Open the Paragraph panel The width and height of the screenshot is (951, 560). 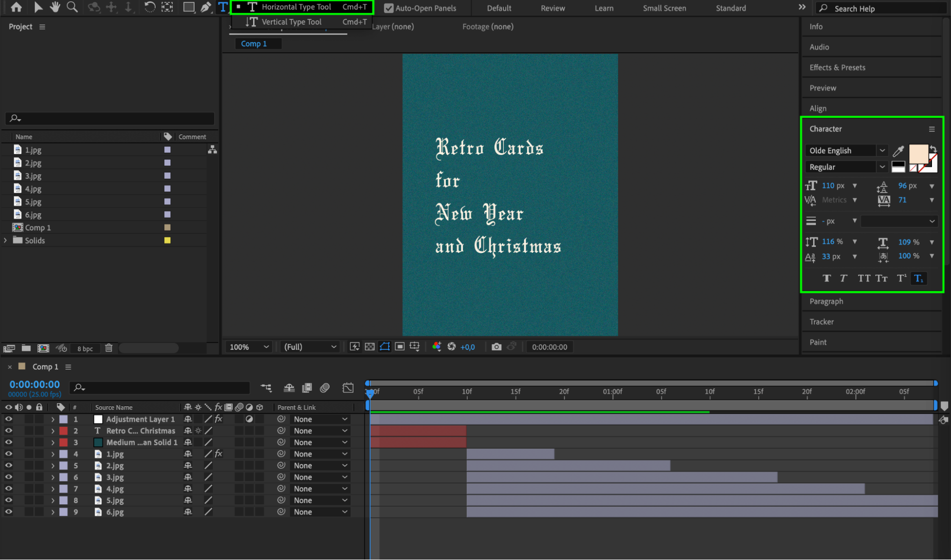pos(826,301)
